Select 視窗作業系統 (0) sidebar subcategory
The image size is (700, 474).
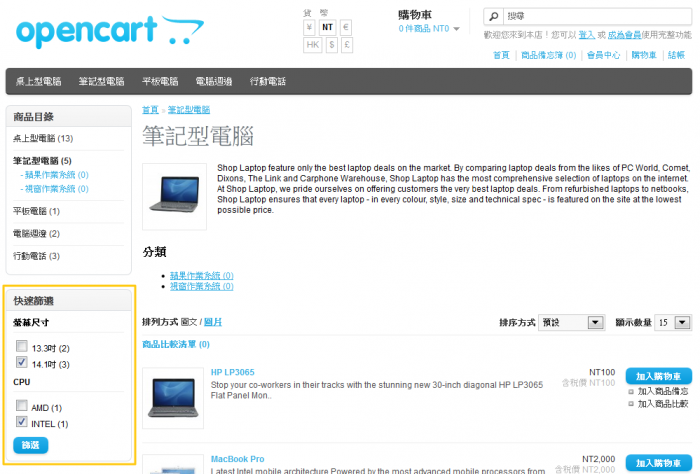54,189
